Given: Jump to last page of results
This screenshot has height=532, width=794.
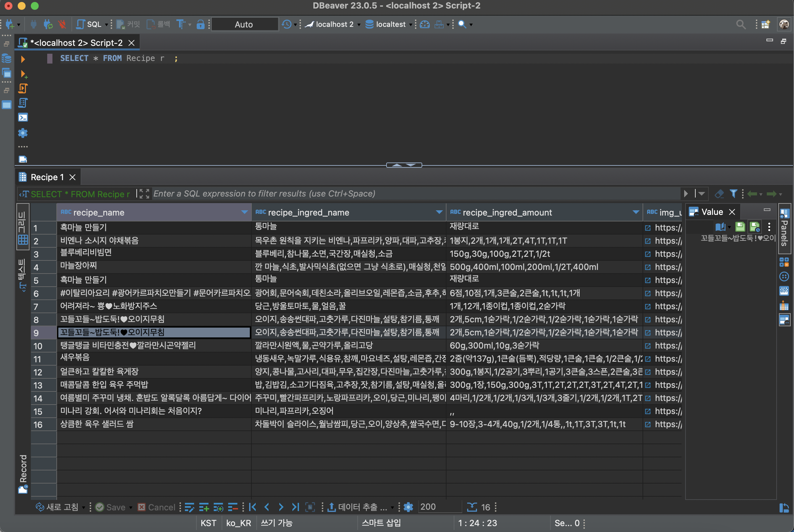Looking at the screenshot, I should click(x=295, y=507).
